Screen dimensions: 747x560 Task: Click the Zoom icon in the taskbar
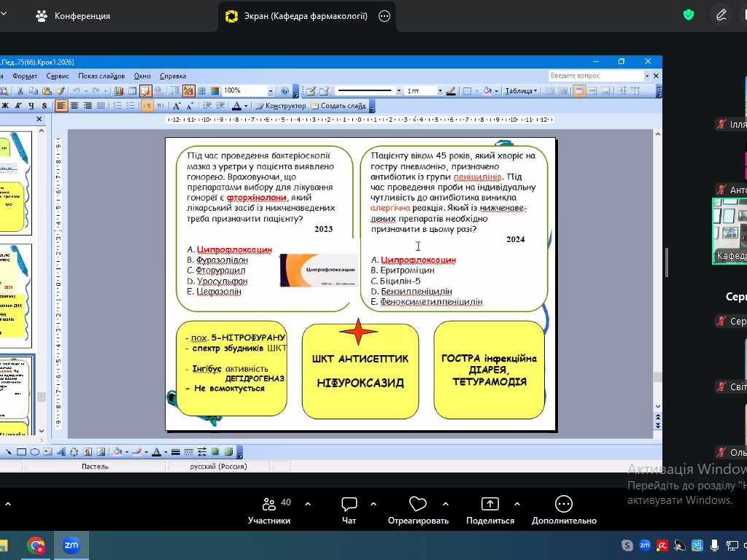(x=71, y=545)
